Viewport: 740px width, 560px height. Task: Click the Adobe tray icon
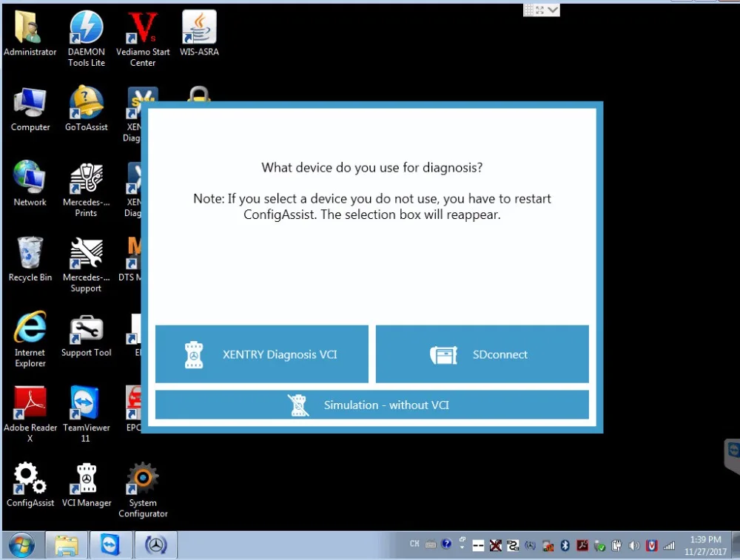(x=582, y=545)
